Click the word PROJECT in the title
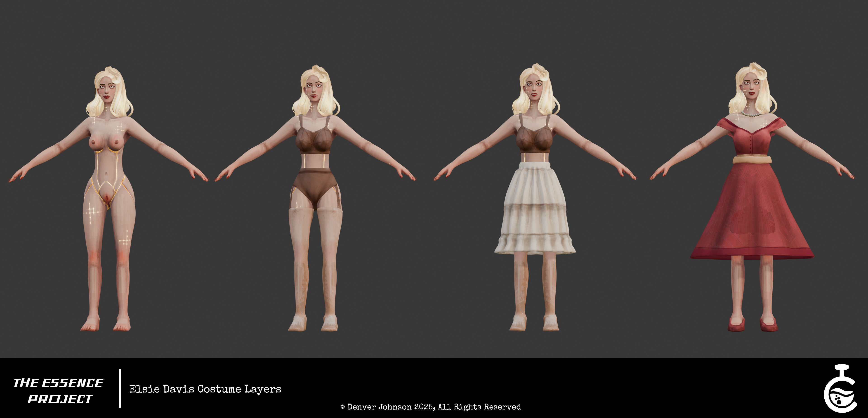Image resolution: width=868 pixels, height=418 pixels. (60, 399)
